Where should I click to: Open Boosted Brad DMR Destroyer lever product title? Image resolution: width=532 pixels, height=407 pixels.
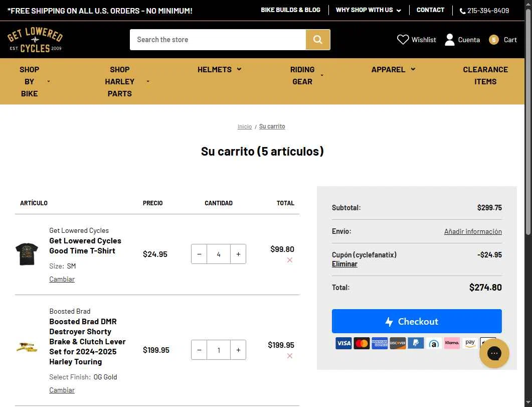[x=88, y=341]
